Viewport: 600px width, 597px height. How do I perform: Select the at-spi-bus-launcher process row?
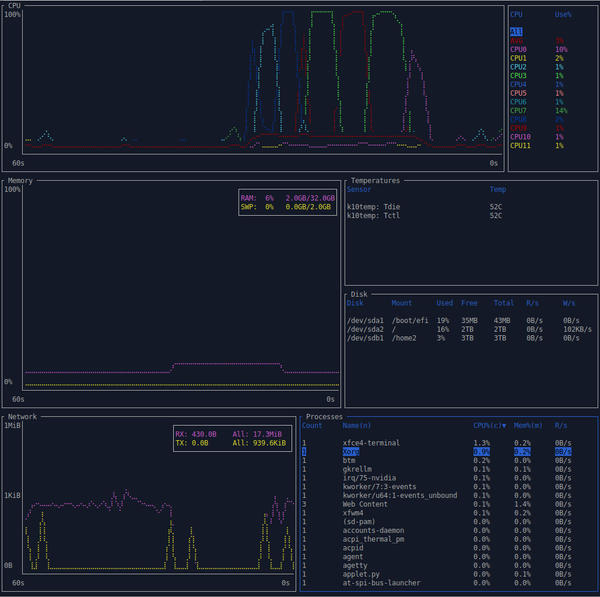tap(437, 583)
